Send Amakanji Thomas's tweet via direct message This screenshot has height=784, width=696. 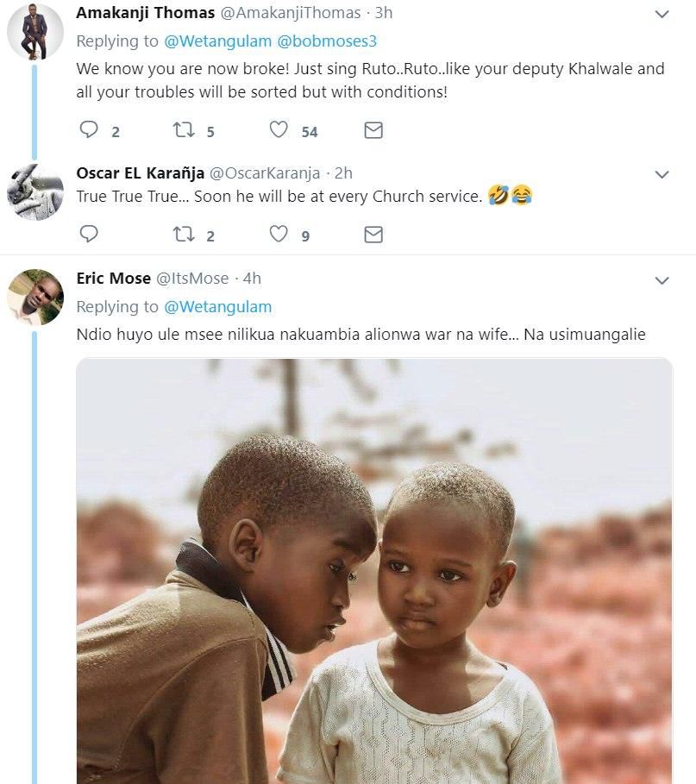click(373, 130)
